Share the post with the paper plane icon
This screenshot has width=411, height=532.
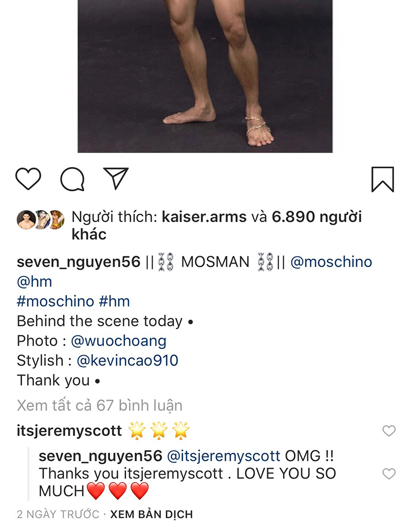tap(116, 179)
